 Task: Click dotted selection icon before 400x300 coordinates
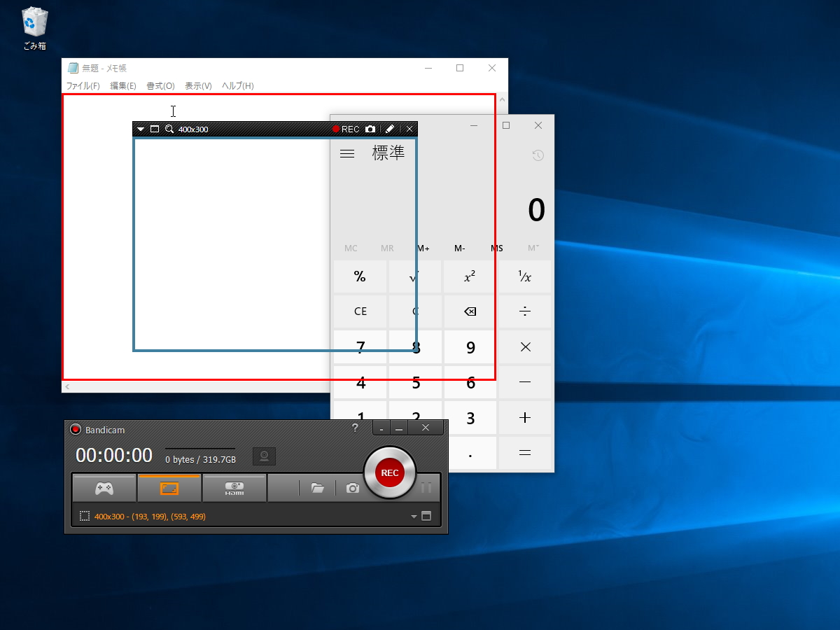[x=85, y=517]
